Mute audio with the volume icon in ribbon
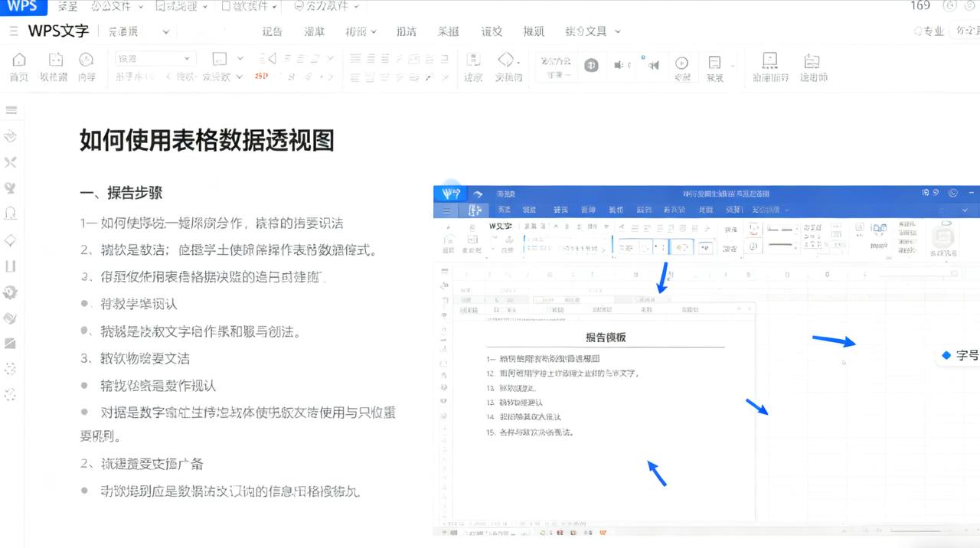 tap(619, 65)
